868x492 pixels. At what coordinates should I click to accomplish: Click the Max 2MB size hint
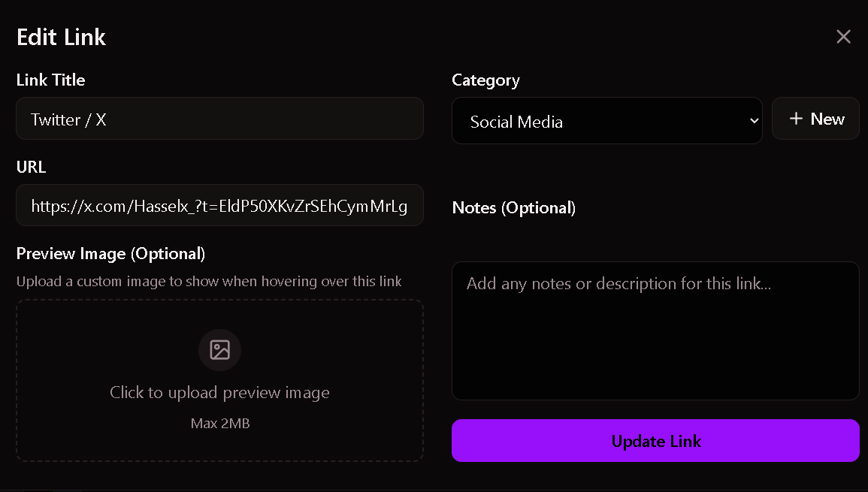pos(220,424)
